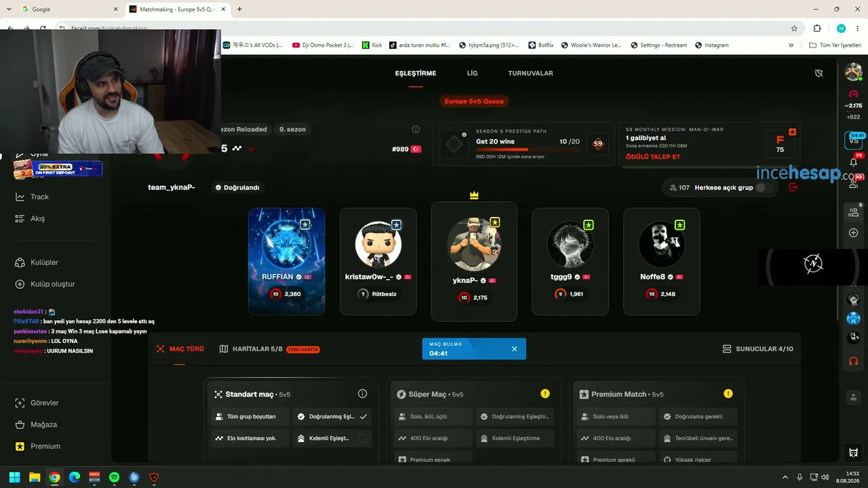Image resolution: width=868 pixels, height=488 pixels.
Task: Bookmark this page with the star
Action: pyautogui.click(x=794, y=28)
